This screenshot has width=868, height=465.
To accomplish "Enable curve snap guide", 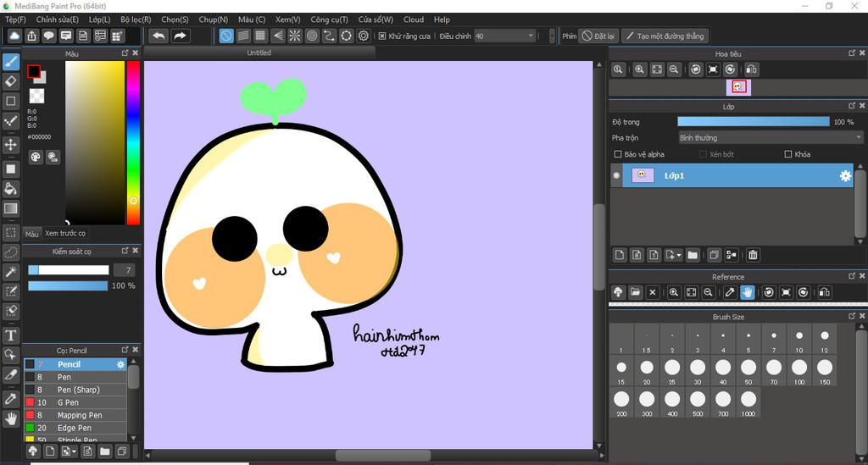I will click(x=330, y=36).
